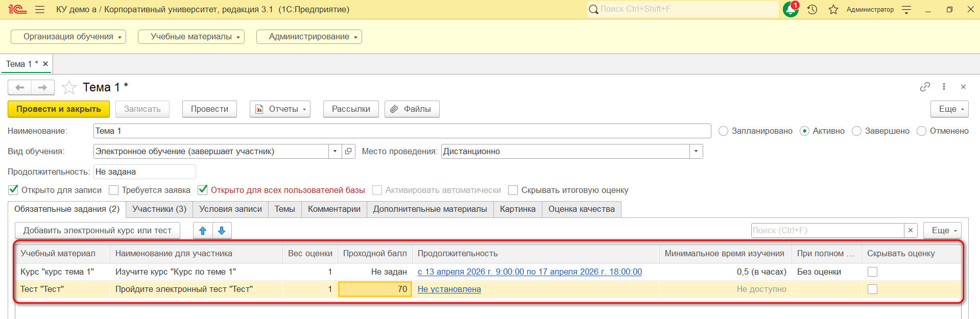The width and height of the screenshot is (980, 319).
Task: Open Файлы attachments button
Action: tap(412, 109)
